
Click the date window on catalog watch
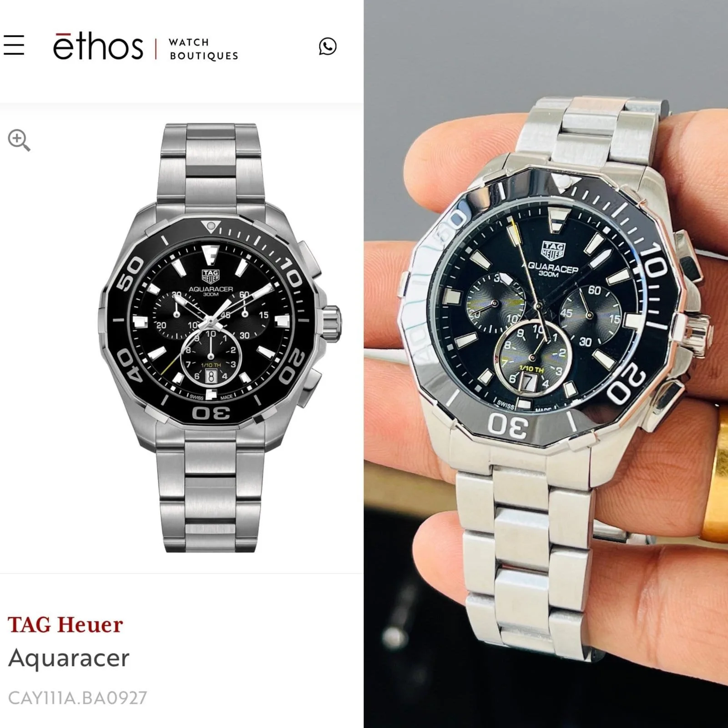point(211,376)
